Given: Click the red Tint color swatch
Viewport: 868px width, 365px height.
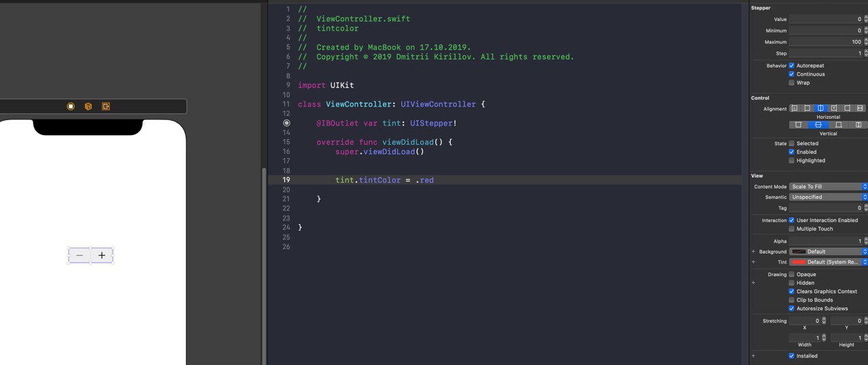Looking at the screenshot, I should tap(798, 262).
